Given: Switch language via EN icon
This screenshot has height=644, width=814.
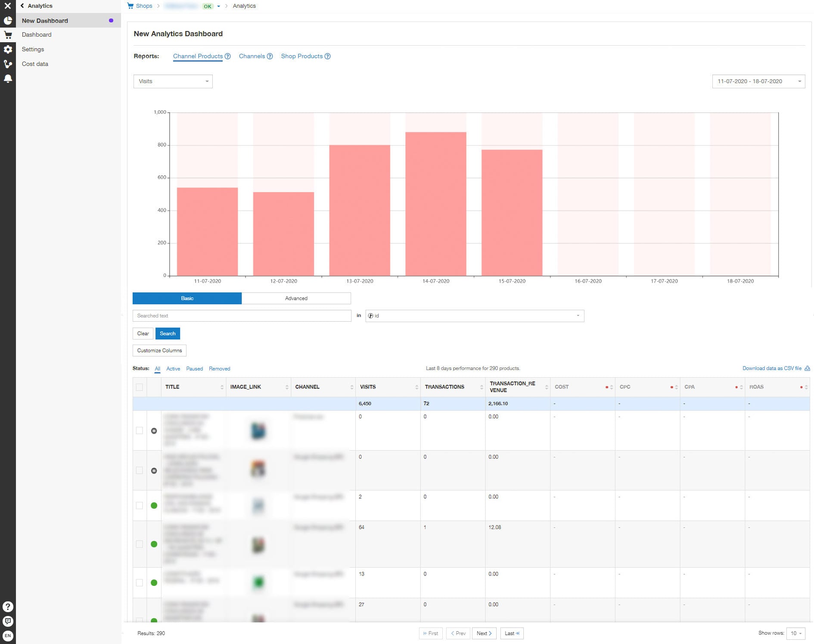Looking at the screenshot, I should point(8,636).
